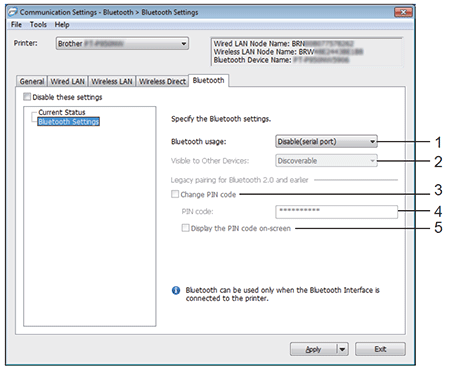Select Current Status in the tree
This screenshot has height=380, width=450.
coord(62,112)
